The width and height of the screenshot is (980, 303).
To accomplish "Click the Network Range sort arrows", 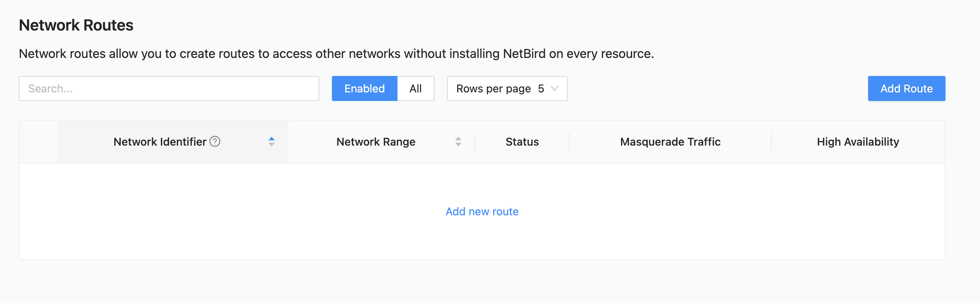I will pos(458,142).
